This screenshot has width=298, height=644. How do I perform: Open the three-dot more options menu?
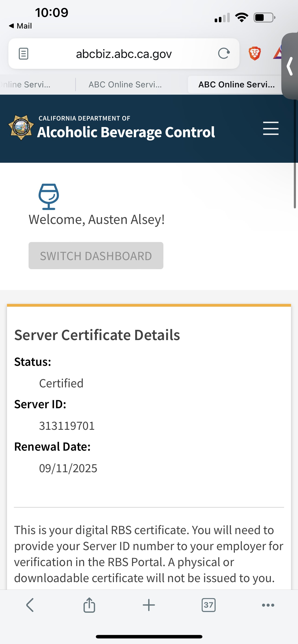point(268,605)
